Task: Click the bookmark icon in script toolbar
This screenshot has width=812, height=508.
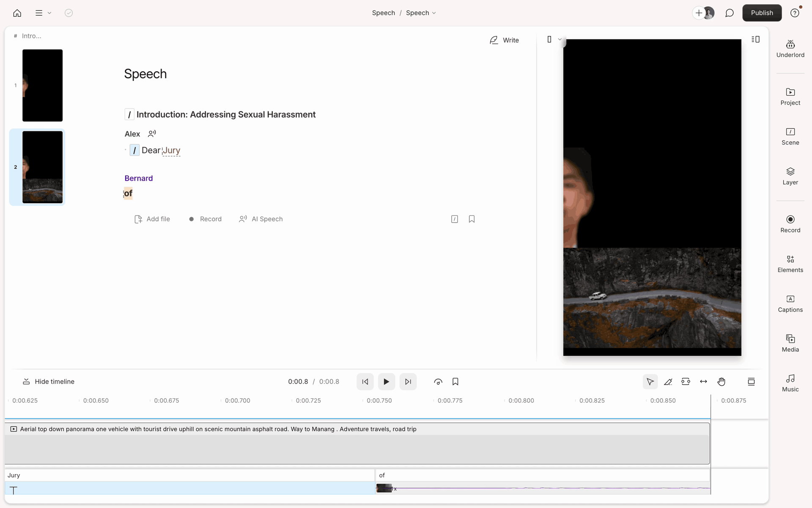Action: pyautogui.click(x=472, y=219)
